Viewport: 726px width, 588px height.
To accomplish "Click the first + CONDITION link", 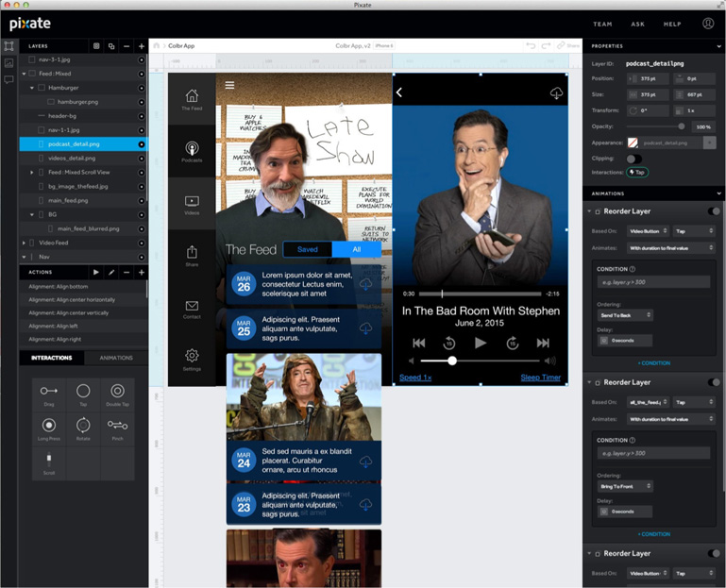I will click(x=653, y=363).
